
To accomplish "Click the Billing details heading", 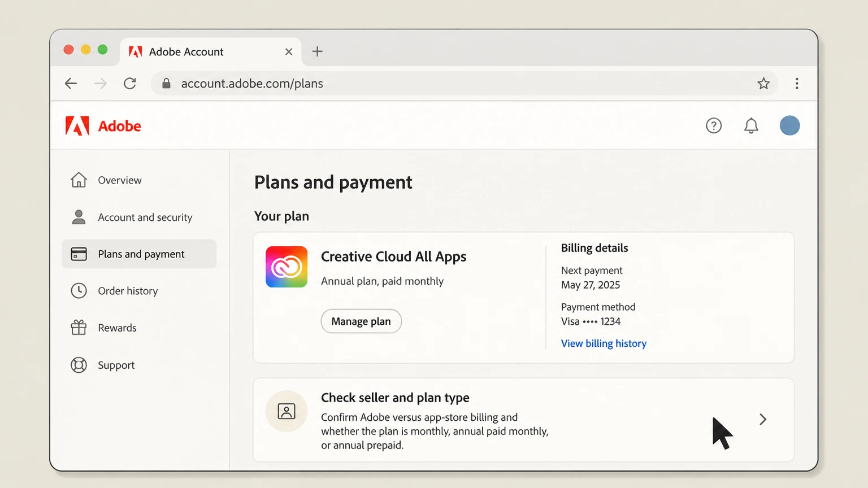I will click(x=594, y=248).
